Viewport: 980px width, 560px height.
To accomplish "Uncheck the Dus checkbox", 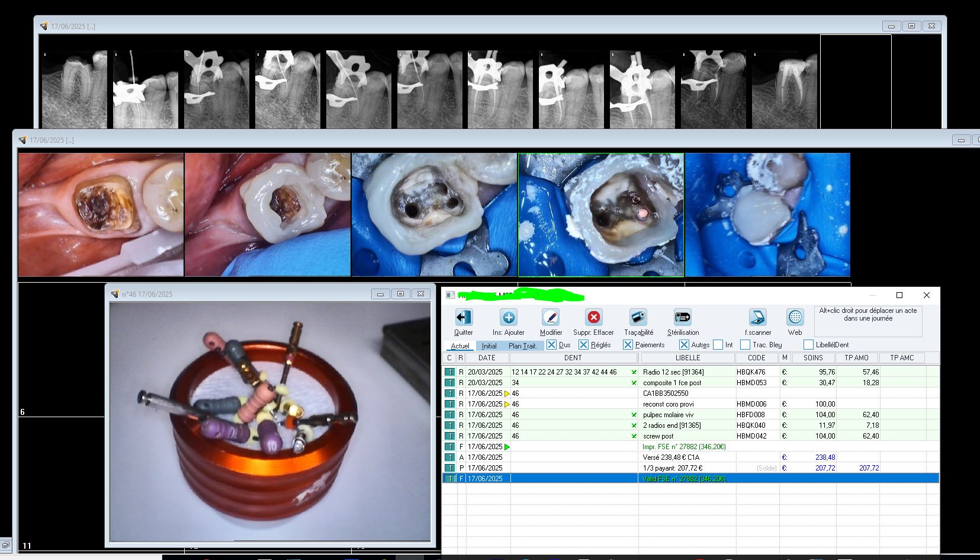I will point(551,345).
